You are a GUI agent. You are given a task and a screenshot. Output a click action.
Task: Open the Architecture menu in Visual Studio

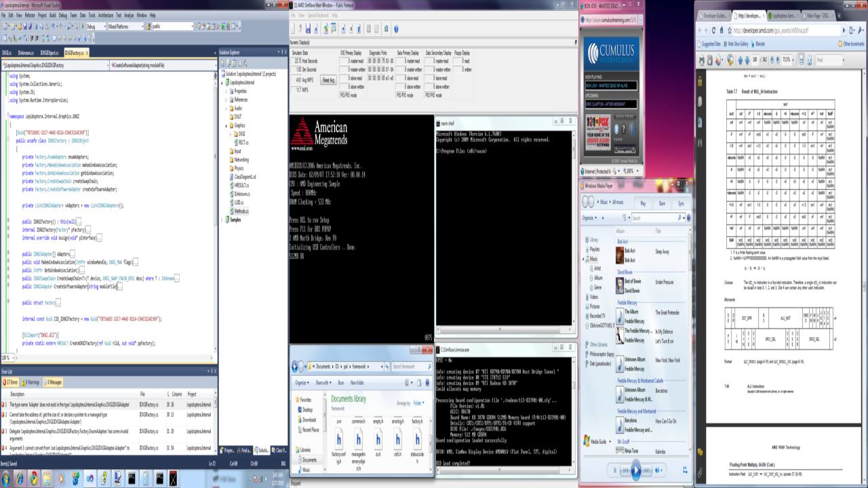(105, 15)
